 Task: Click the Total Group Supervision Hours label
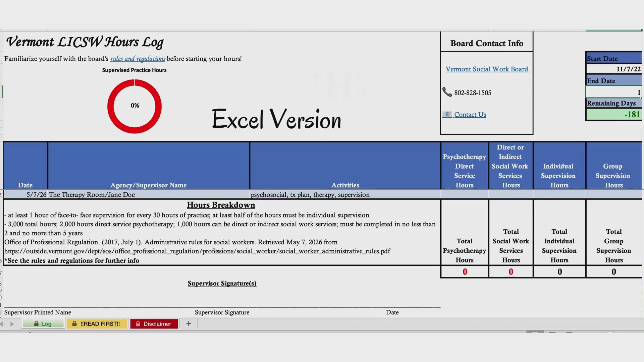click(x=614, y=233)
